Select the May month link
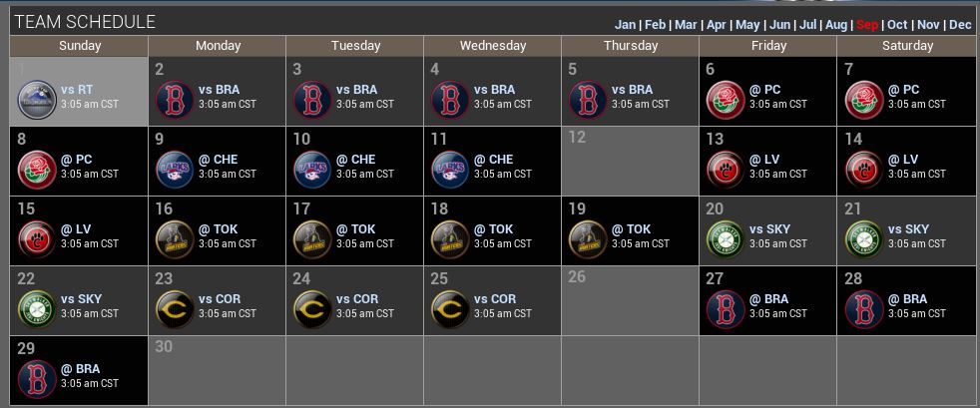 [745, 25]
